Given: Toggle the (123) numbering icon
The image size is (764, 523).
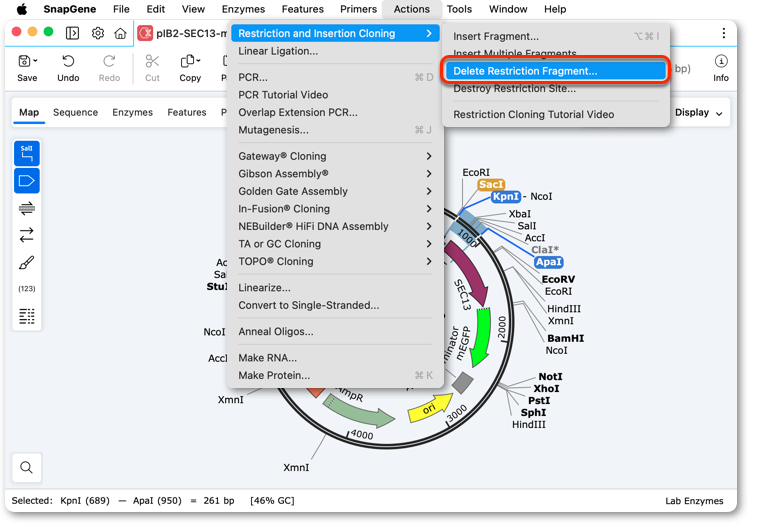Looking at the screenshot, I should (27, 289).
